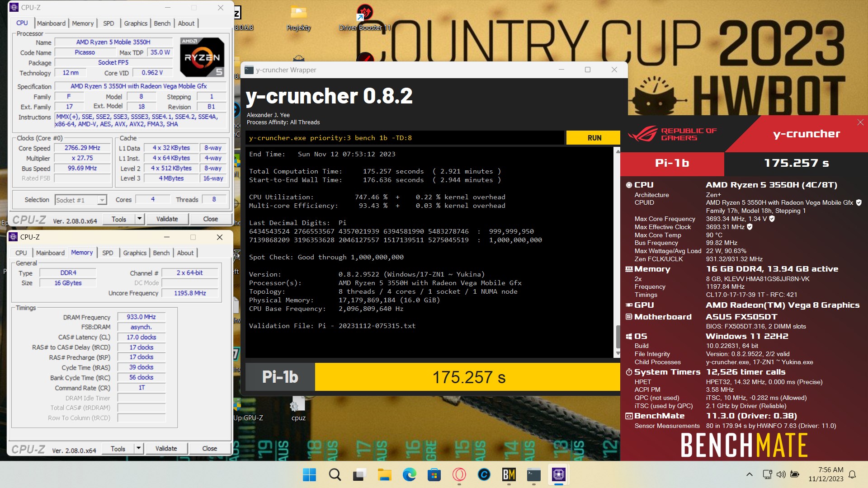
Task: Open Microsoft Store taskbar icon
Action: coord(434,474)
